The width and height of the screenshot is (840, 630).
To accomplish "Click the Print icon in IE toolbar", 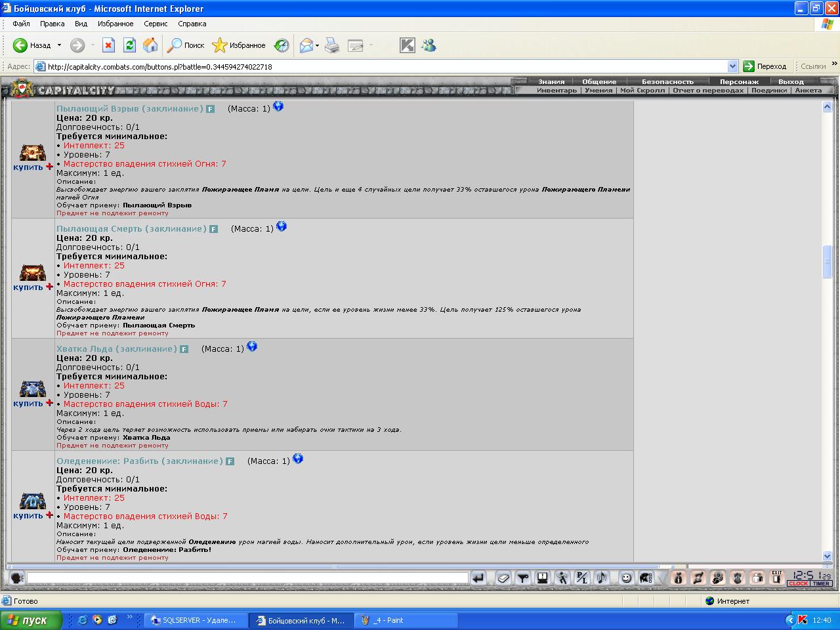I will [333, 45].
